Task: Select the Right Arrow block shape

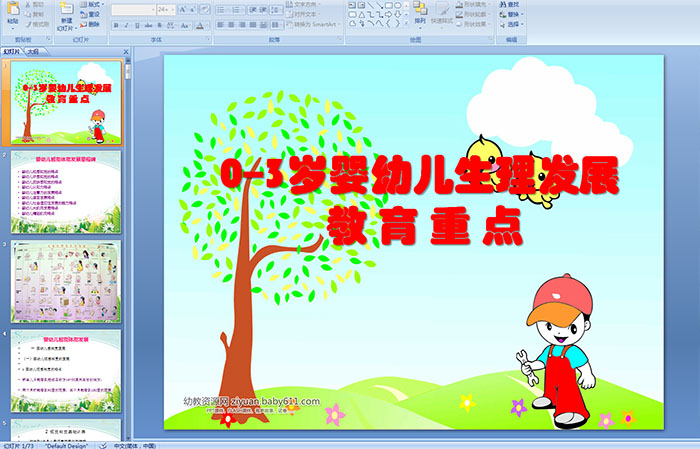Action: coord(388,15)
